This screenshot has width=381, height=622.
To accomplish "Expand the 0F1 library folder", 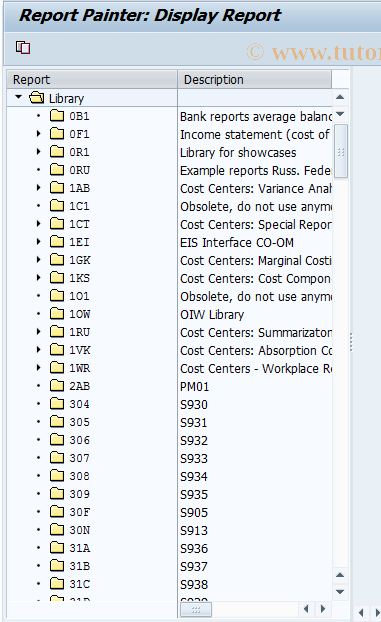I will click(38, 134).
